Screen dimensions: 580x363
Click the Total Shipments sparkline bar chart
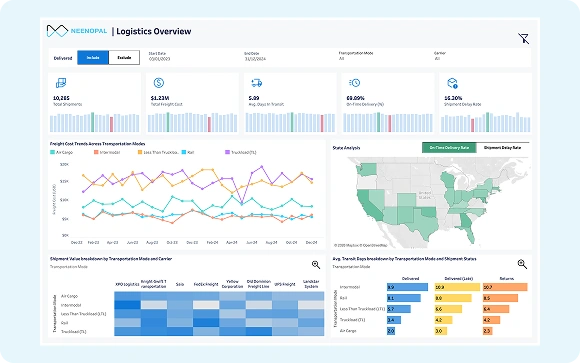tap(95, 122)
